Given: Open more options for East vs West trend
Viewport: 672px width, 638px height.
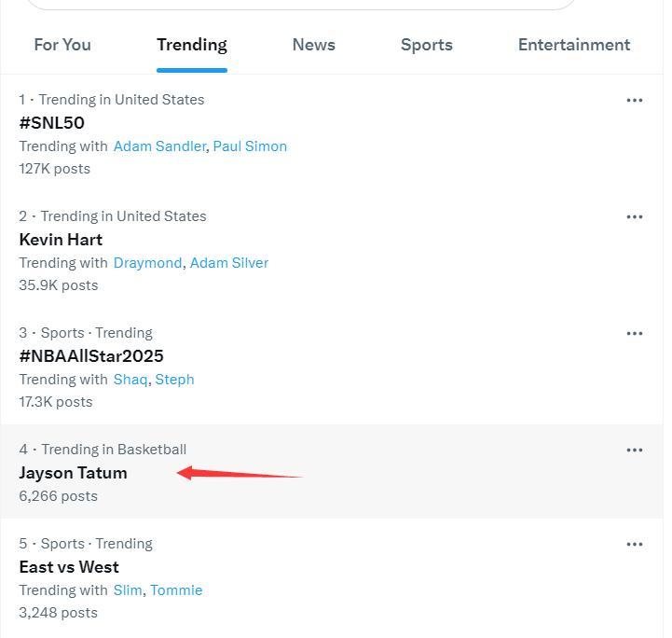Looking at the screenshot, I should pyautogui.click(x=635, y=544).
